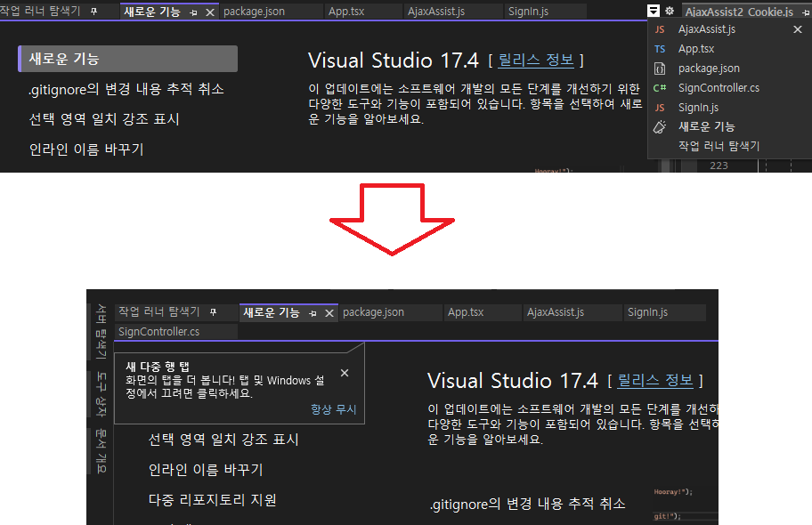Click the 항상 무시 link in popup

point(334,409)
